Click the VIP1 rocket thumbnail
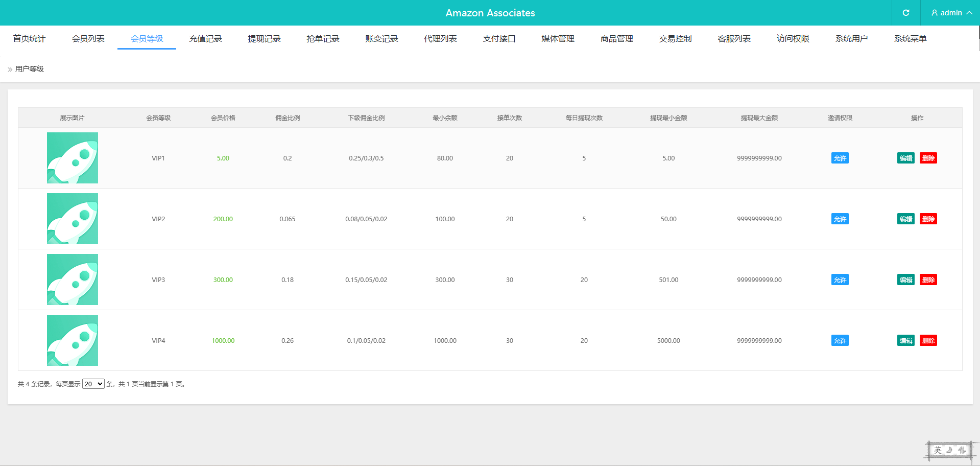 (73, 158)
